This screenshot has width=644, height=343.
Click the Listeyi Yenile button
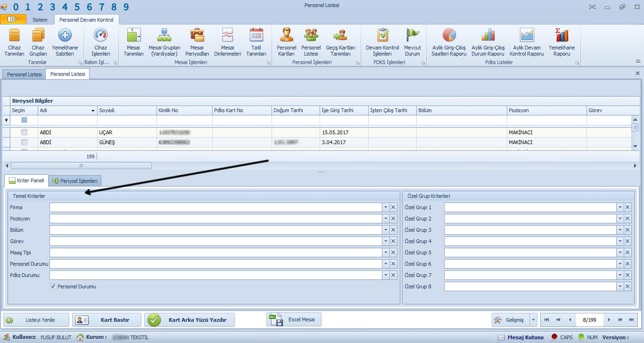pyautogui.click(x=36, y=320)
